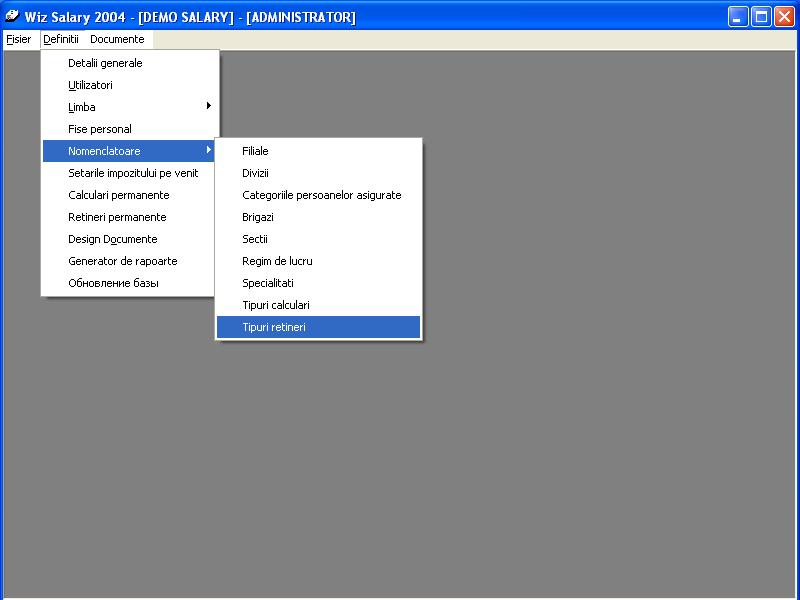Choose Regim de lucru submenu item
Viewport: 800px width, 600px height.
[277, 261]
